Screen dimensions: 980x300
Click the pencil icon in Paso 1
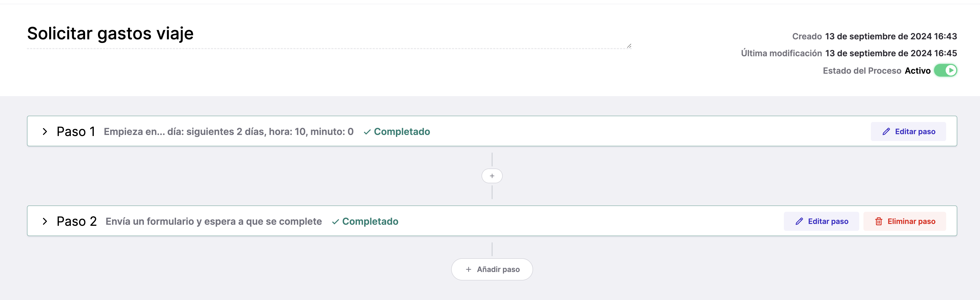886,132
